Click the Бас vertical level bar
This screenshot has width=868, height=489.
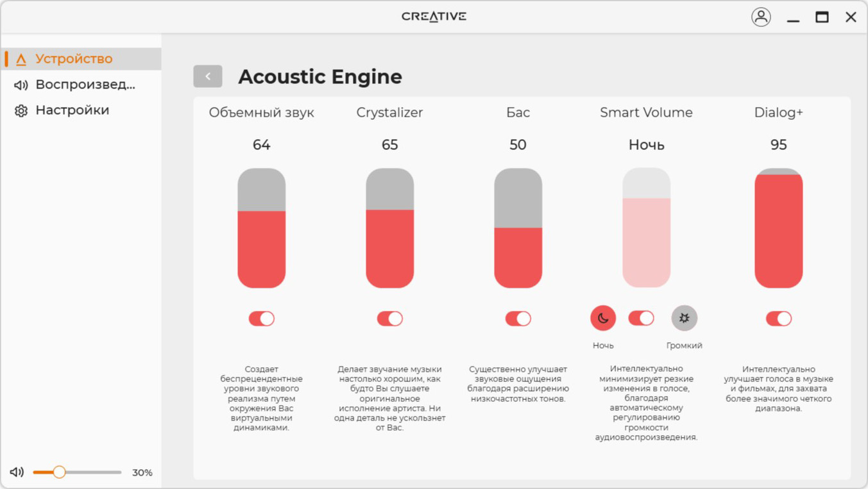point(518,228)
